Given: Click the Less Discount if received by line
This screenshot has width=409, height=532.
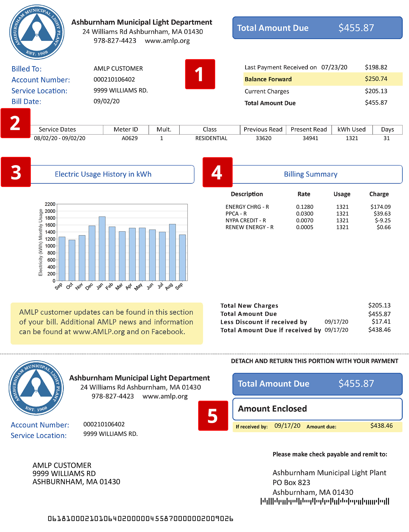Looking at the screenshot, I should [x=306, y=322].
